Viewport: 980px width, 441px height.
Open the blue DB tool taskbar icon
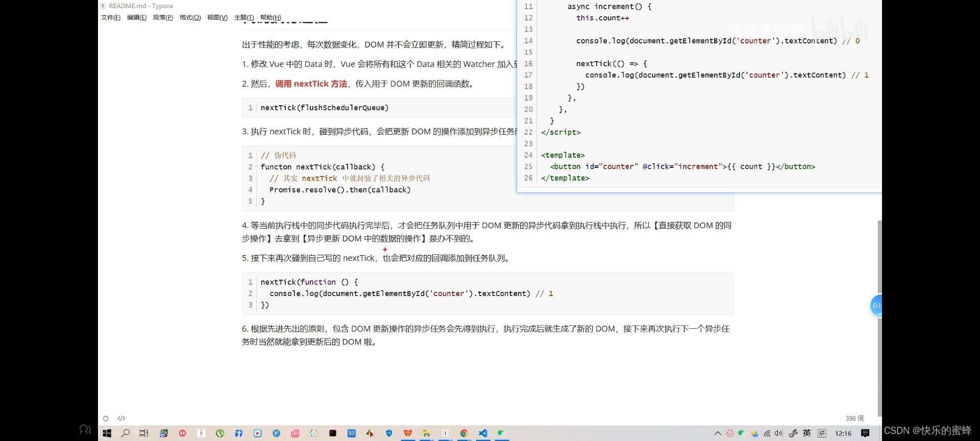click(351, 433)
